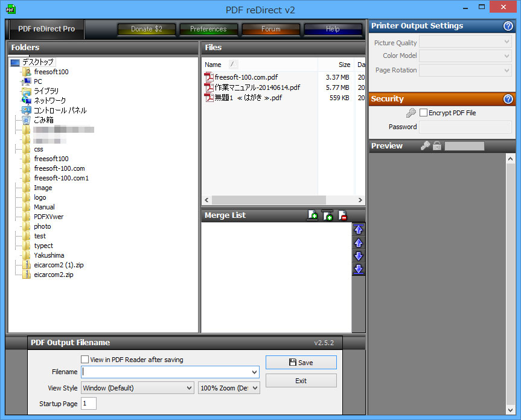Click the zip icon of eicarcom2 (1).zip
Image resolution: width=521 pixels, height=420 pixels.
[27, 265]
